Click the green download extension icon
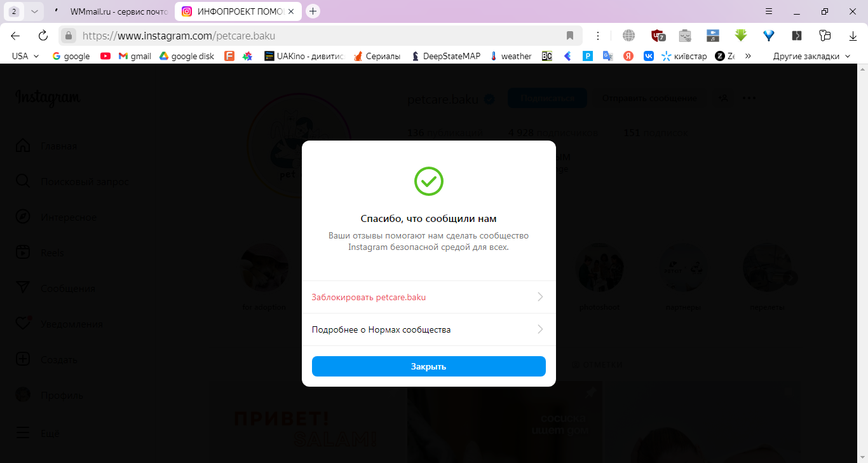This screenshot has width=868, height=463. point(741,36)
